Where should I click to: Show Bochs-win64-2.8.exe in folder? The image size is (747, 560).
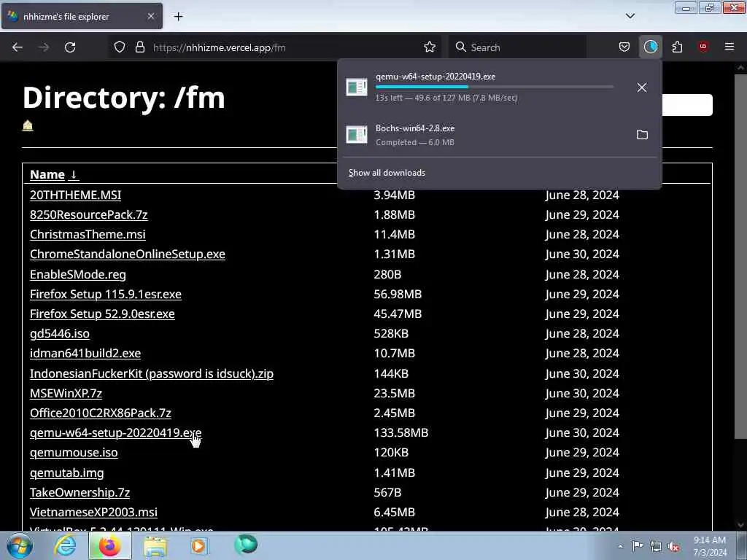point(642,135)
